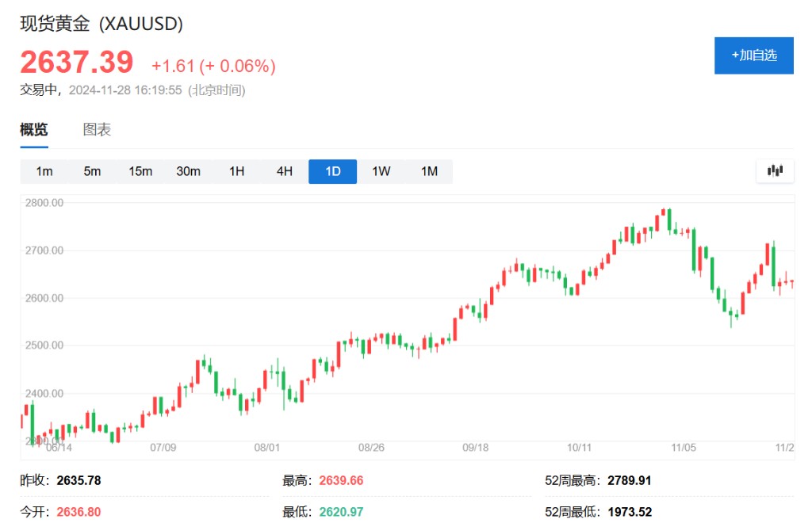Screen dimensions: 812x527
Task: Select the highlighted 1D interval
Action: pyautogui.click(x=332, y=171)
